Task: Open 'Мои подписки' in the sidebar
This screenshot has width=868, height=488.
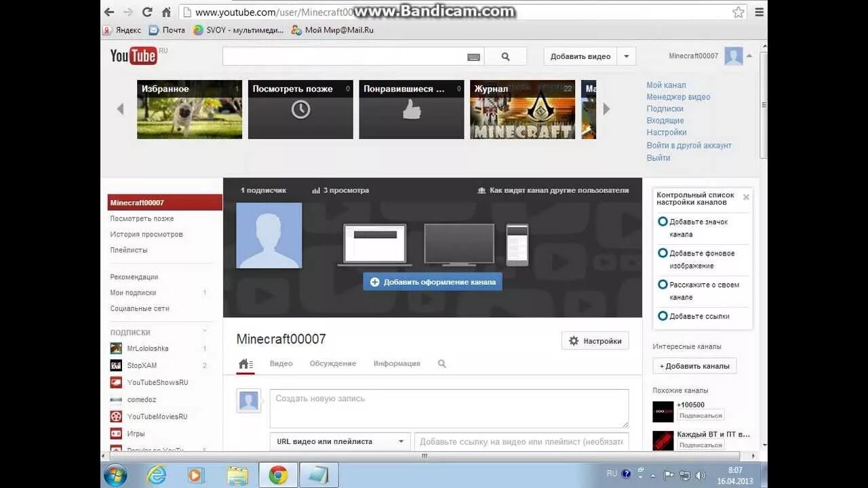Action: tap(133, 293)
